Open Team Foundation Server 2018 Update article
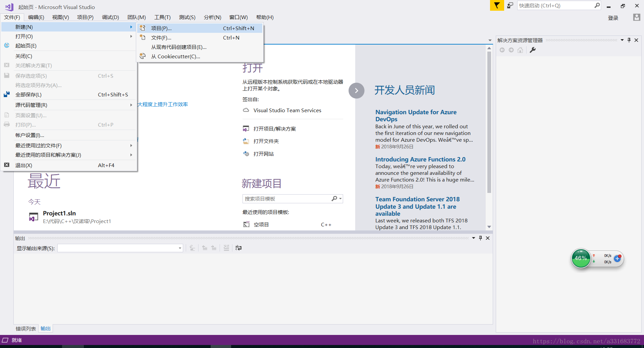 [418, 206]
